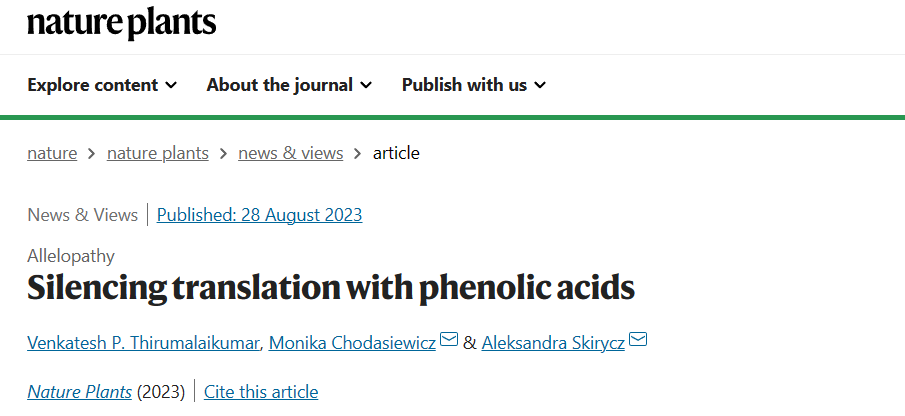Image resolution: width=905 pixels, height=416 pixels.
Task: Click the Published: 28 August 2023 link
Action: click(x=260, y=215)
